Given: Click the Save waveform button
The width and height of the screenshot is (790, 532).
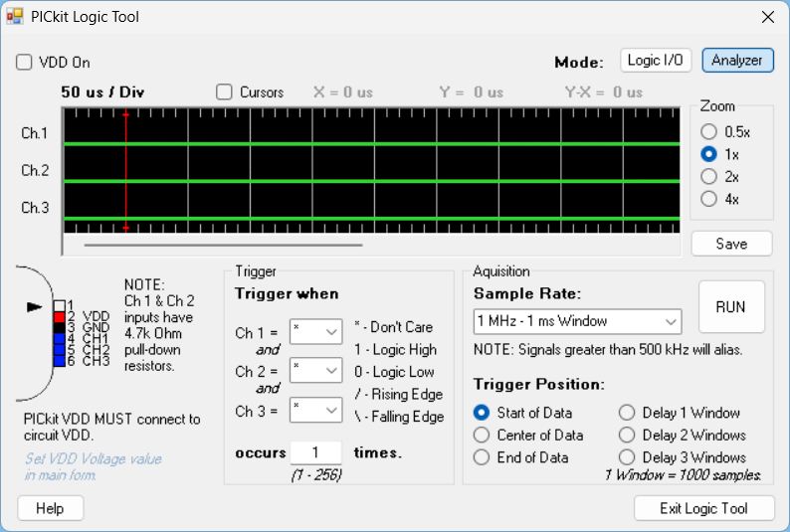Looking at the screenshot, I should [x=731, y=244].
